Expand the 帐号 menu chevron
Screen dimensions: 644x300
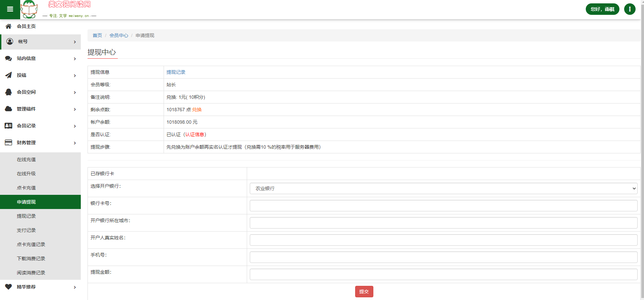75,42
